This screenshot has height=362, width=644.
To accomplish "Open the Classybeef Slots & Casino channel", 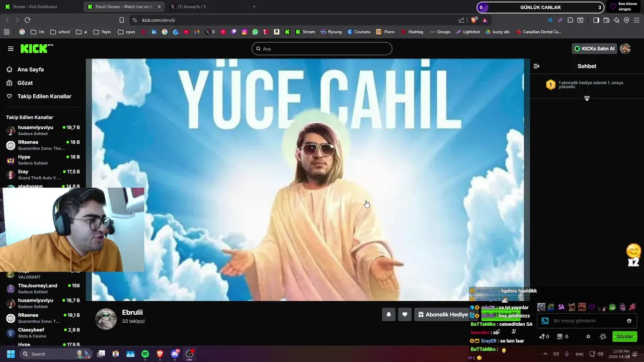I will [43, 333].
